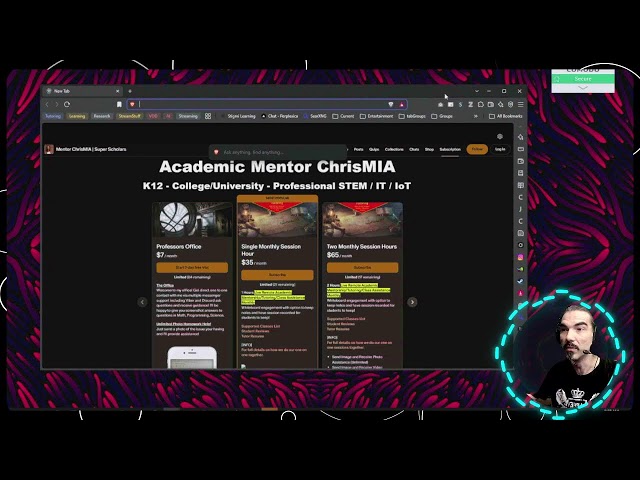Viewport: 640px width, 480px height.
Task: Open the Chats page tab
Action: [x=414, y=149]
